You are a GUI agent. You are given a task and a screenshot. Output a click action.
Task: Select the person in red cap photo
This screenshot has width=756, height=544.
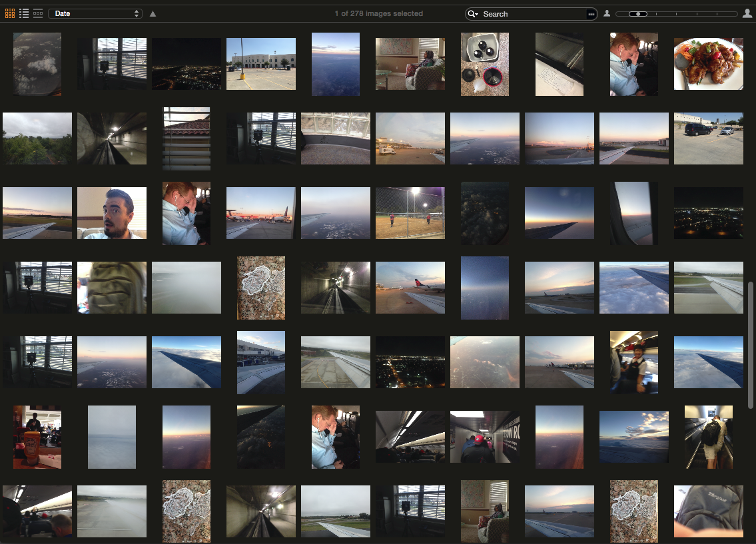(x=485, y=437)
